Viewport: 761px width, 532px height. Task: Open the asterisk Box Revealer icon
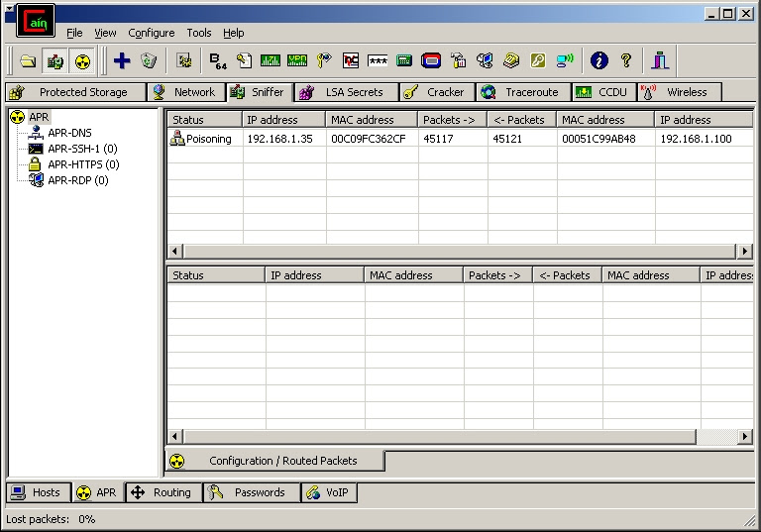click(378, 60)
